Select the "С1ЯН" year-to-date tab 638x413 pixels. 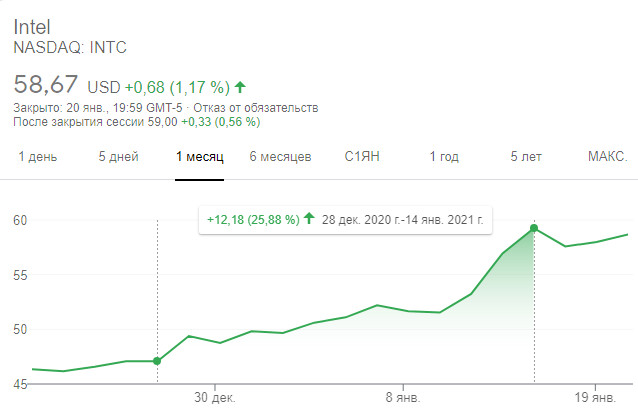click(362, 157)
